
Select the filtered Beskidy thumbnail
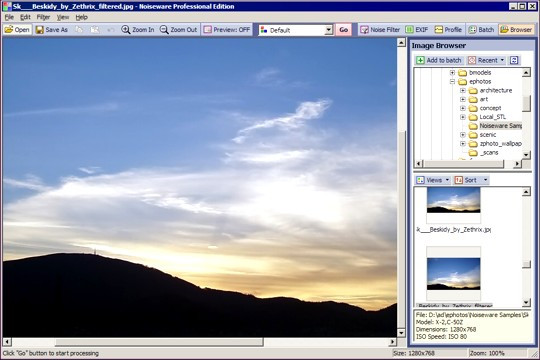453,274
